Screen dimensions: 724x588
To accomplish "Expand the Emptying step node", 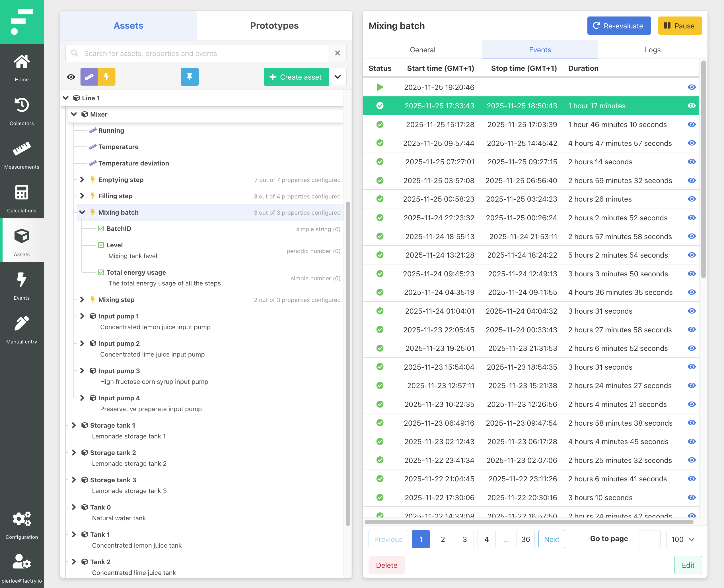I will tap(82, 180).
